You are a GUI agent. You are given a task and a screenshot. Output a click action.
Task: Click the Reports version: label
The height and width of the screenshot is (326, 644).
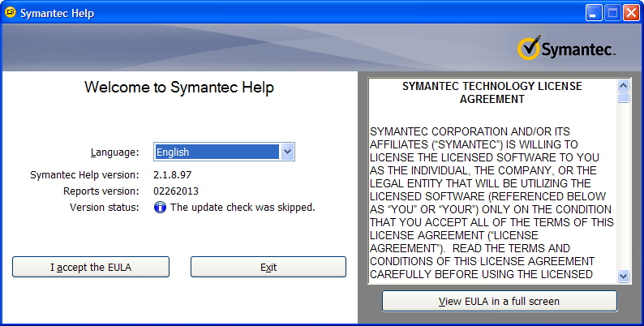pyautogui.click(x=101, y=191)
